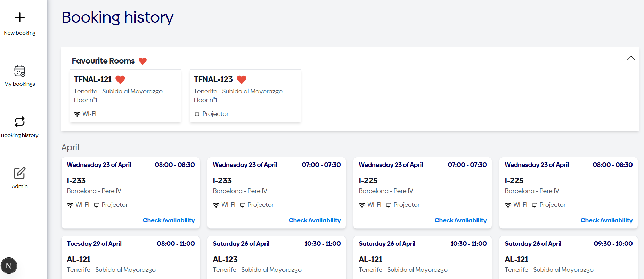This screenshot has height=279, width=644.
Task: Check Availability for I-225 at 07:00 - 07:30
Action: point(460,220)
